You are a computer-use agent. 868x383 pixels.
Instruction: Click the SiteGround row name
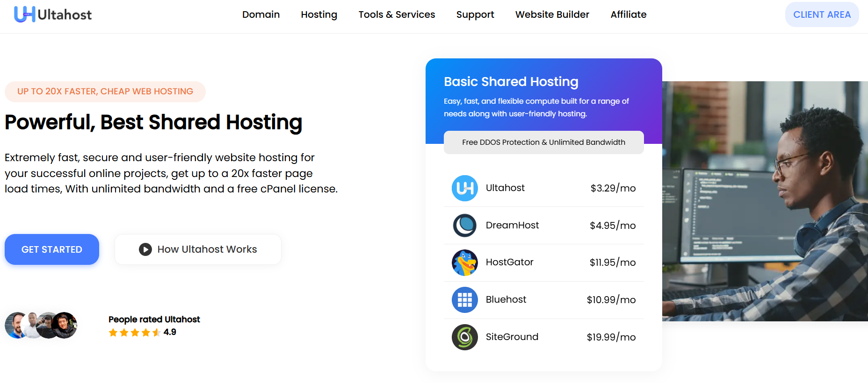click(x=512, y=337)
